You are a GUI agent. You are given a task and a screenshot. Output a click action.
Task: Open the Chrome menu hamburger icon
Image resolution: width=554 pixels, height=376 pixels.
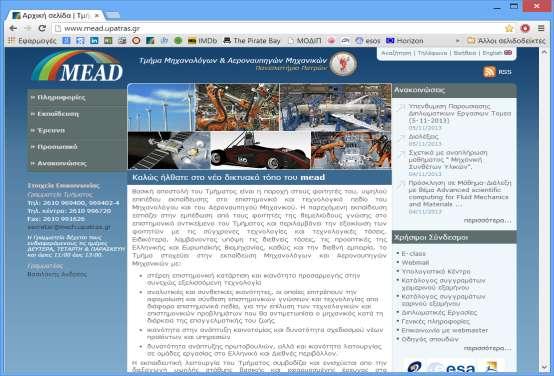(x=541, y=28)
